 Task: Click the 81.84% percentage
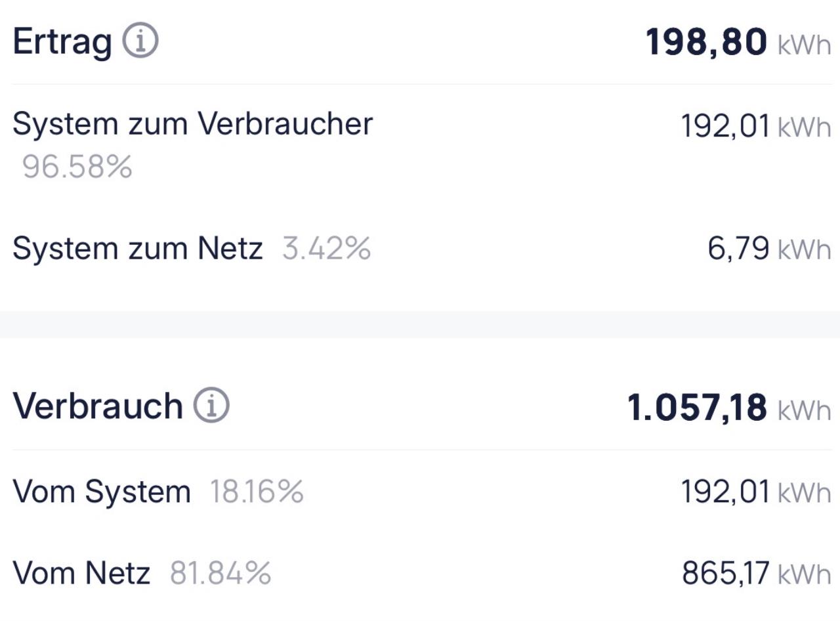[x=220, y=574]
